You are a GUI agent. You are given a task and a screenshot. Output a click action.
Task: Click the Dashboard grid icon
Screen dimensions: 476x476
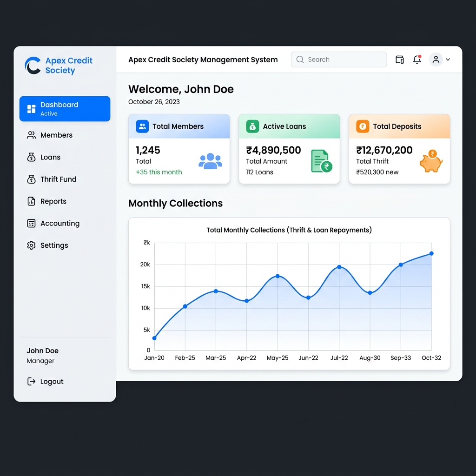(x=31, y=109)
